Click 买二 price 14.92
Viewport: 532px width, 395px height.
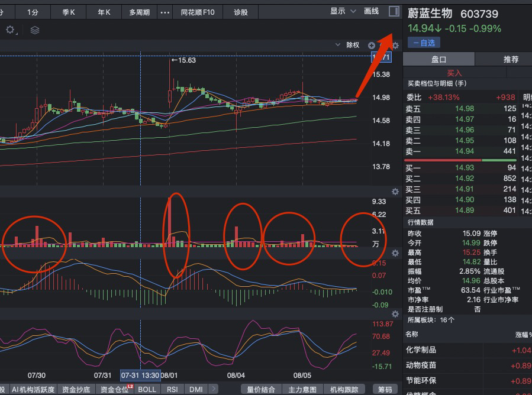pyautogui.click(x=465, y=179)
